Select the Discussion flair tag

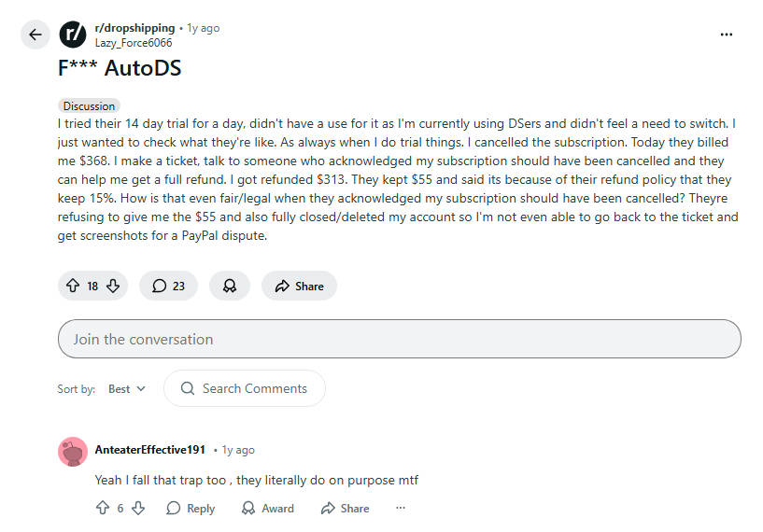(x=89, y=106)
